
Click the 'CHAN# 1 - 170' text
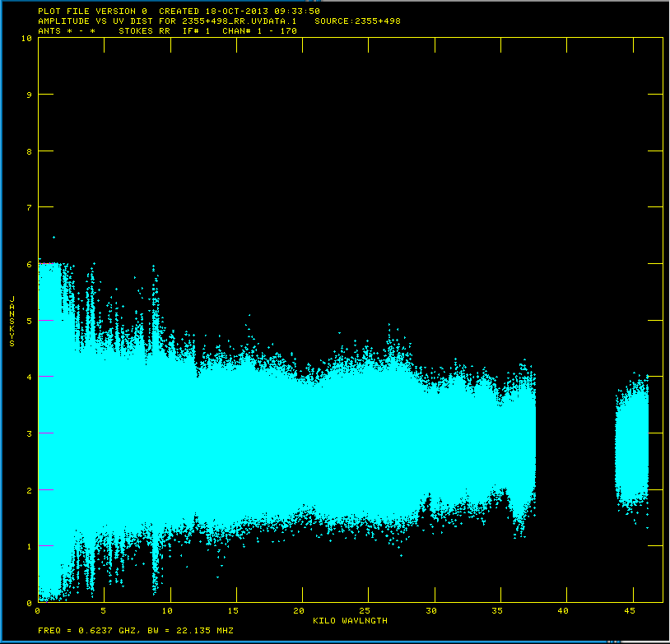(x=259, y=30)
